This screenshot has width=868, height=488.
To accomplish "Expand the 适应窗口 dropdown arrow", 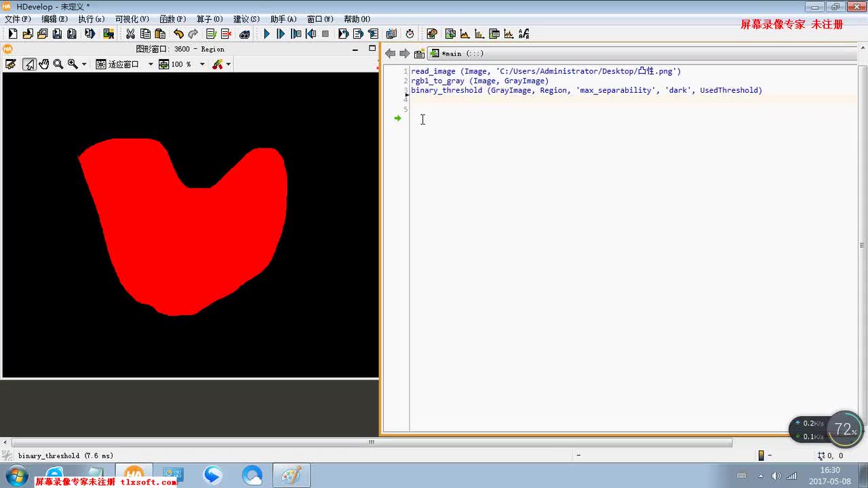I will point(151,64).
